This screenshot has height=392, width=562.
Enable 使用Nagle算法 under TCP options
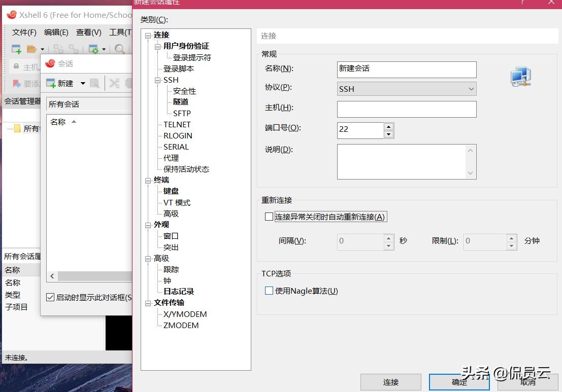coord(269,291)
